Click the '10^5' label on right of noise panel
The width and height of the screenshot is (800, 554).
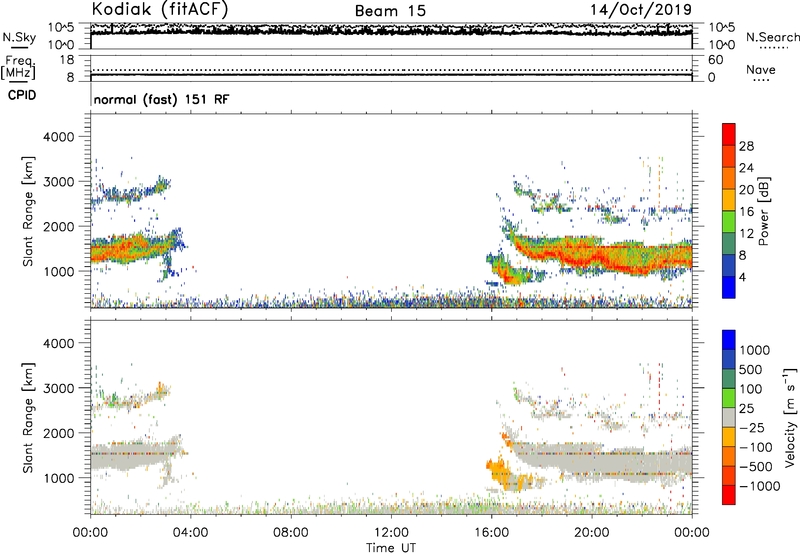722,28
